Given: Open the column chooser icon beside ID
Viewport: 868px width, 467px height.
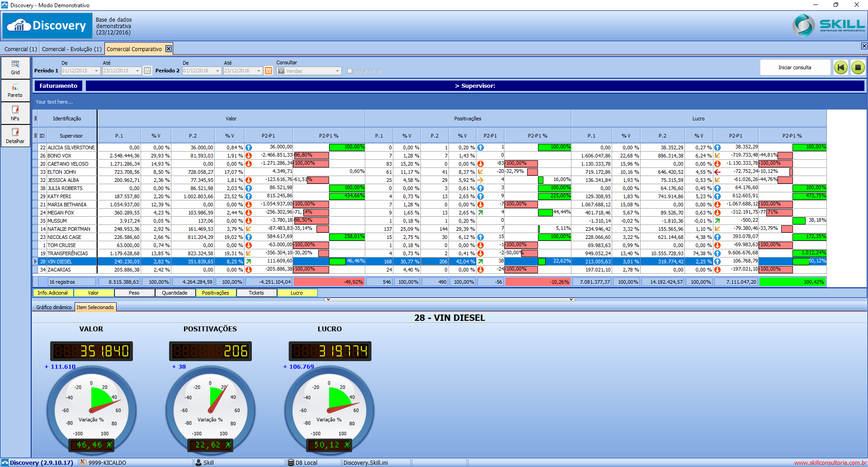Looking at the screenshot, I should [35, 136].
